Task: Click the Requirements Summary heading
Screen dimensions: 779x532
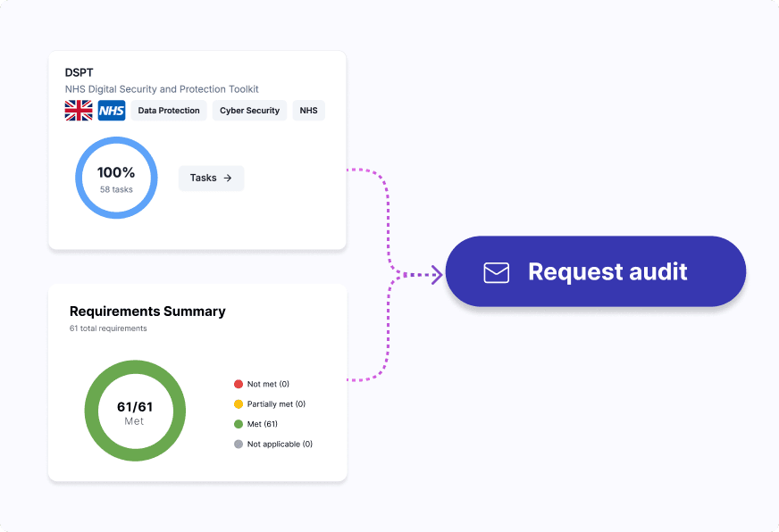Action: pyautogui.click(x=147, y=312)
